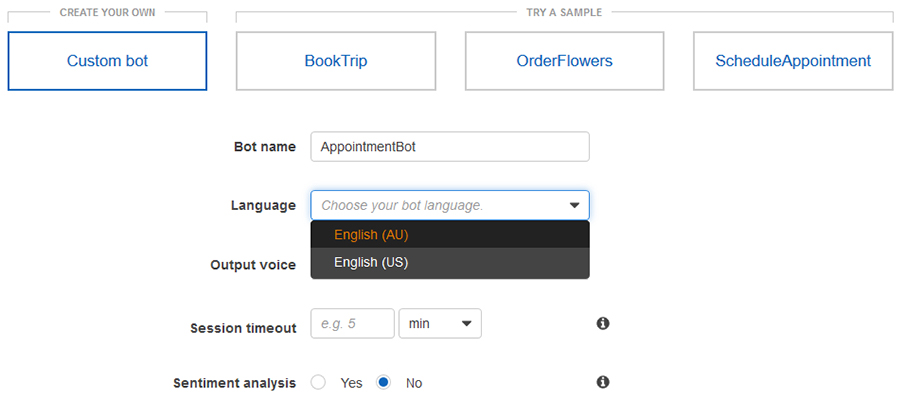The image size is (901, 404).
Task: Click the Output voice label
Action: tap(252, 265)
